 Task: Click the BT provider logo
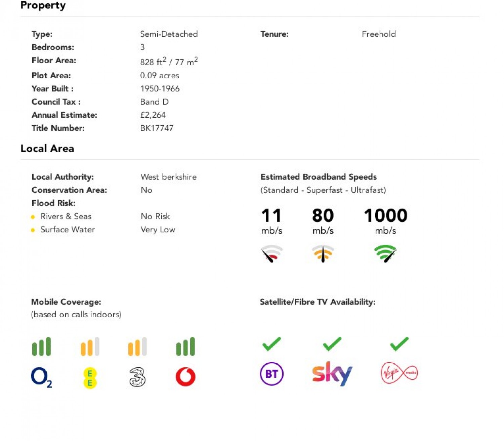click(271, 374)
